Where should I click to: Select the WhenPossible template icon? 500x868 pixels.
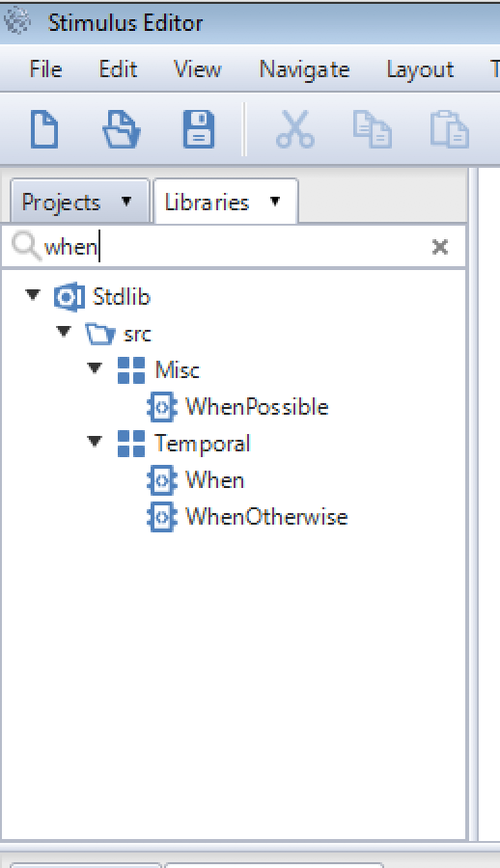[x=162, y=407]
